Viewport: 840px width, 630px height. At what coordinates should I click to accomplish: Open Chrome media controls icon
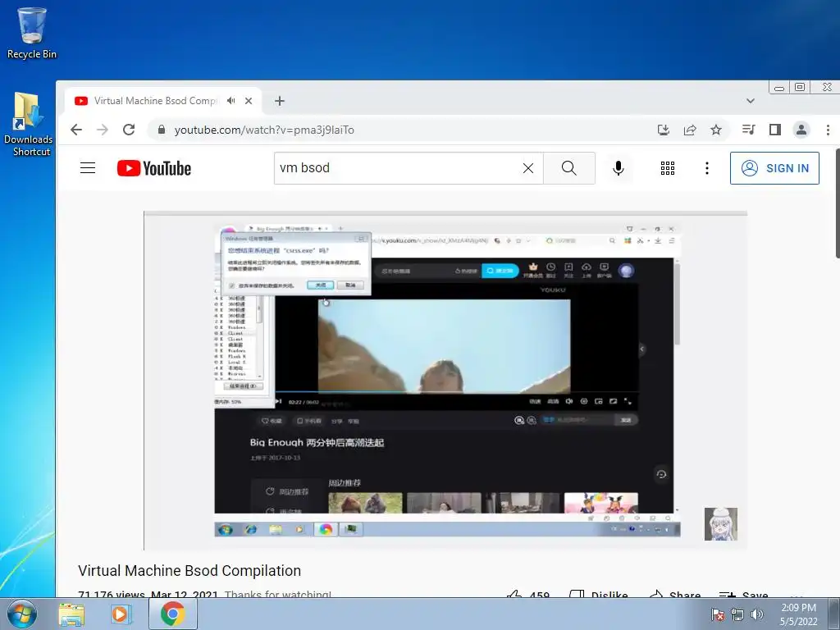(x=748, y=130)
